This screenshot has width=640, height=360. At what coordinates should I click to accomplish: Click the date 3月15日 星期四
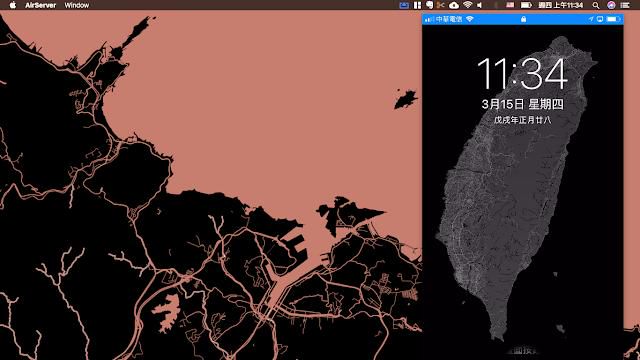click(522, 104)
